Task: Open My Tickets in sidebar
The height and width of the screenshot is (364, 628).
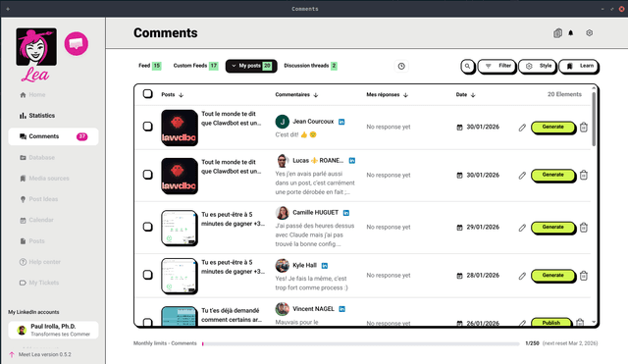Action: [x=43, y=283]
